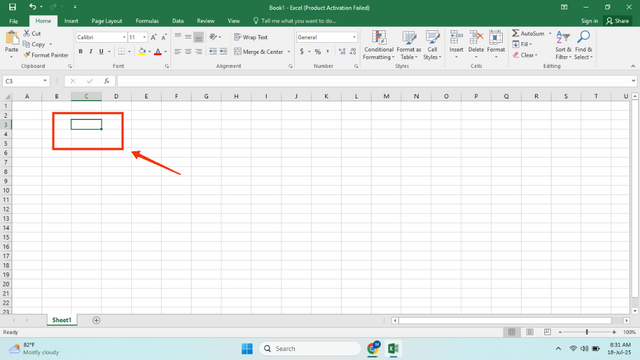The height and width of the screenshot is (360, 640).
Task: Activate the Format Painter
Action: (x=46, y=55)
